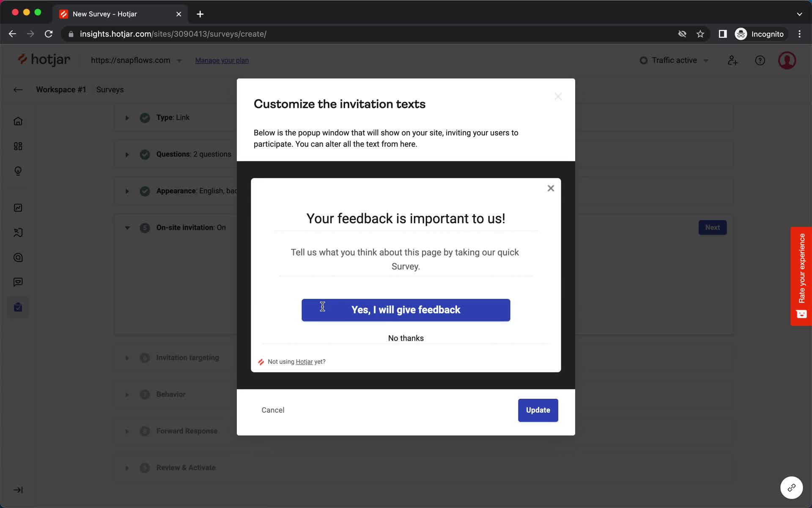Click the invite team member icon
Viewport: 812px width, 508px height.
tap(732, 61)
